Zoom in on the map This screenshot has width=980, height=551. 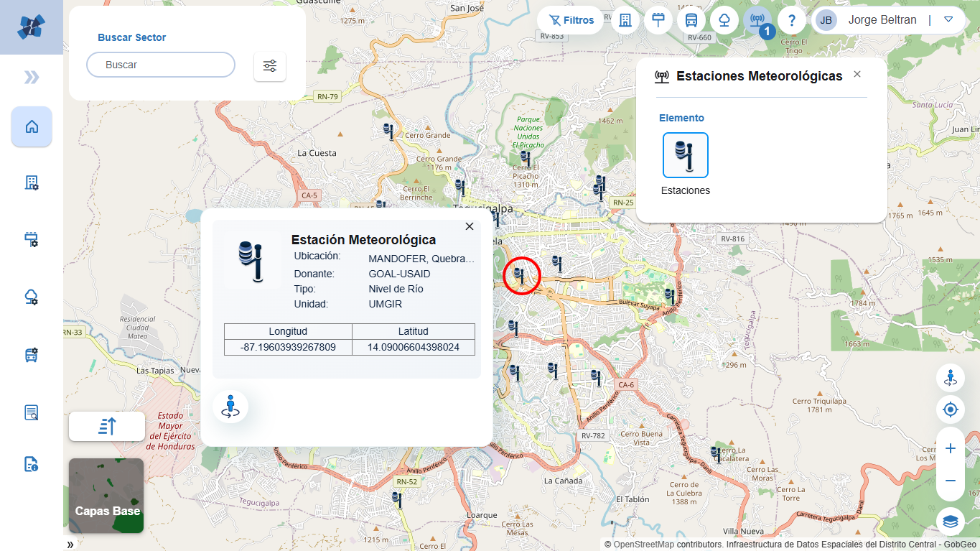951,448
